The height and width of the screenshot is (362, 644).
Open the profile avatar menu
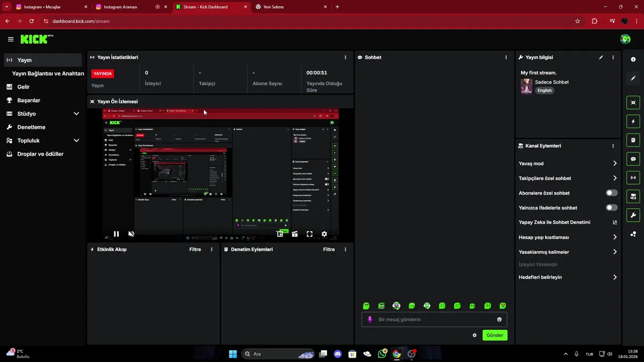pyautogui.click(x=625, y=39)
